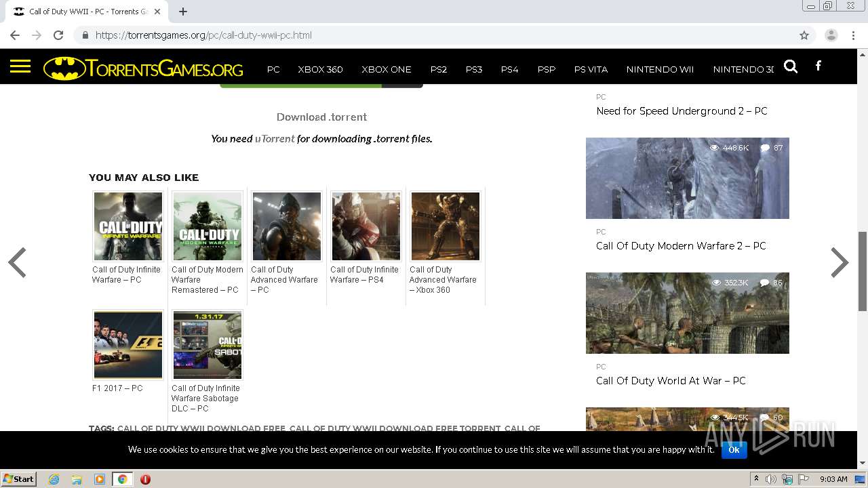Open Advanced Warfare PC thumbnail
This screenshot has width=868, height=488.
[x=287, y=226]
